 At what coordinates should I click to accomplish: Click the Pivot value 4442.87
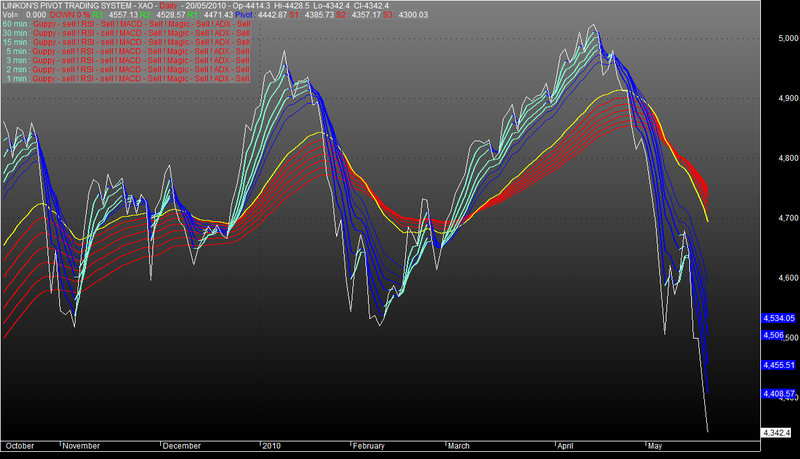click(272, 15)
